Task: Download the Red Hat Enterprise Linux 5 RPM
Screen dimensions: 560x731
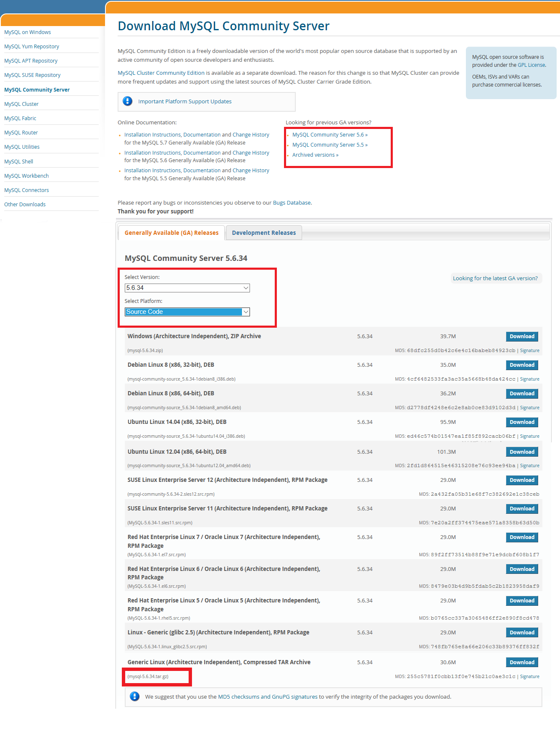Action: (x=522, y=601)
